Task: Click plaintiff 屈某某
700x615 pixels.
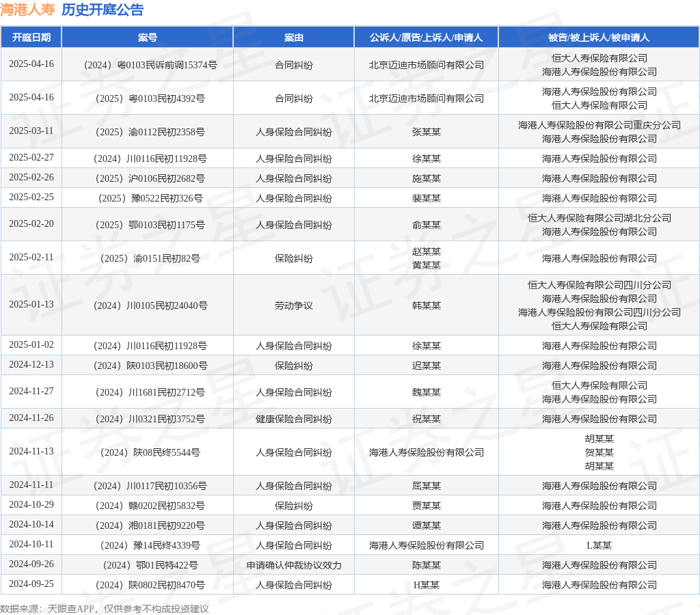Action: point(427,486)
